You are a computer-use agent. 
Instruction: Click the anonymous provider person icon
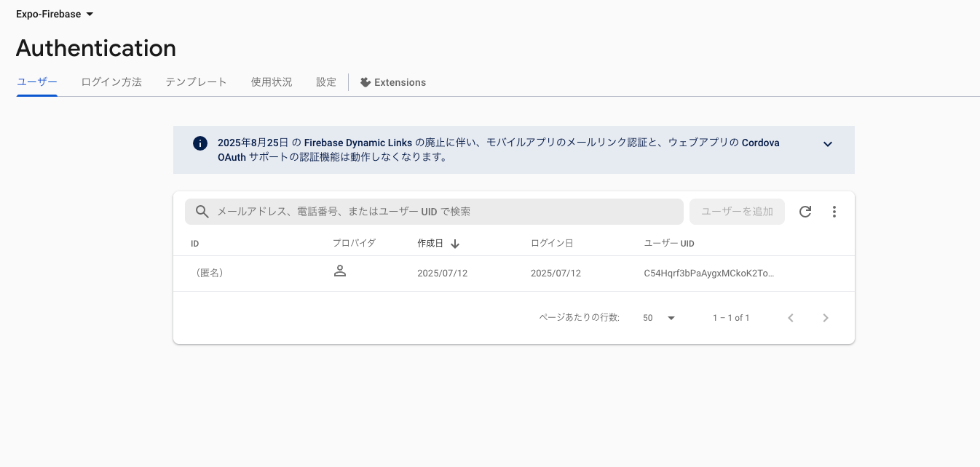pos(339,271)
